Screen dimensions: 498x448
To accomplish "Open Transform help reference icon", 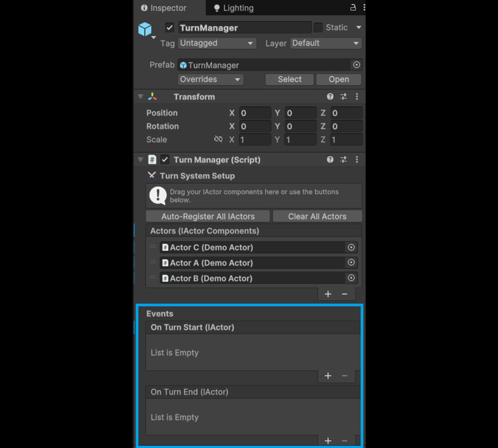I will coord(330,96).
